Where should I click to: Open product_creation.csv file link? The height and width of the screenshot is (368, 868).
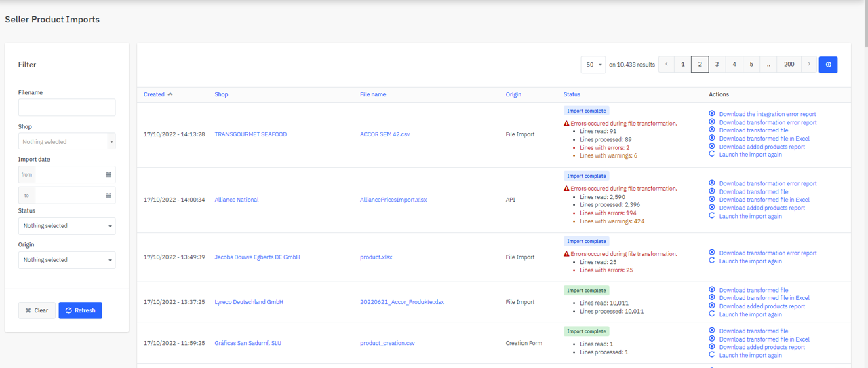[x=387, y=343]
